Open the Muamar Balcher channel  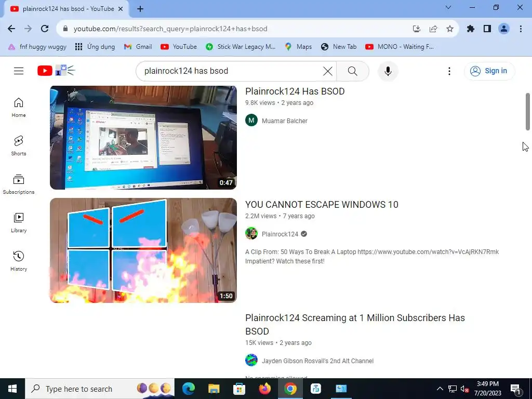pyautogui.click(x=284, y=121)
